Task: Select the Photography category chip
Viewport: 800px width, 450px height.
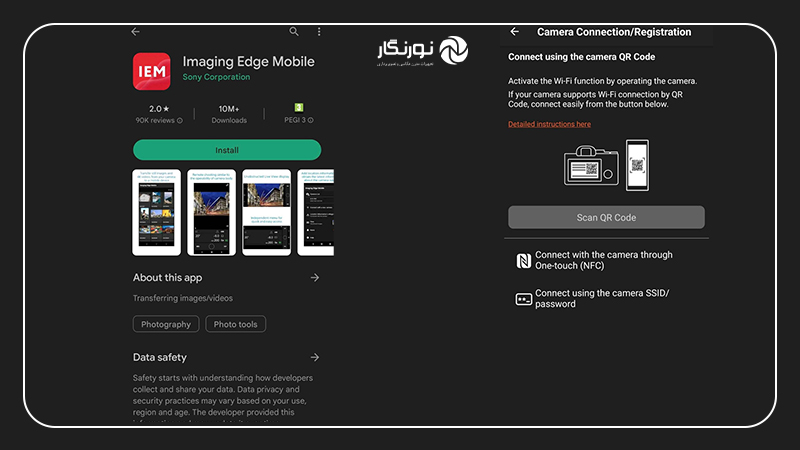Action: click(x=166, y=324)
